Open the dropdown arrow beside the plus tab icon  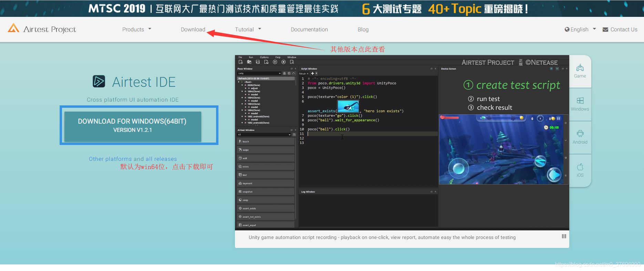coord(316,73)
